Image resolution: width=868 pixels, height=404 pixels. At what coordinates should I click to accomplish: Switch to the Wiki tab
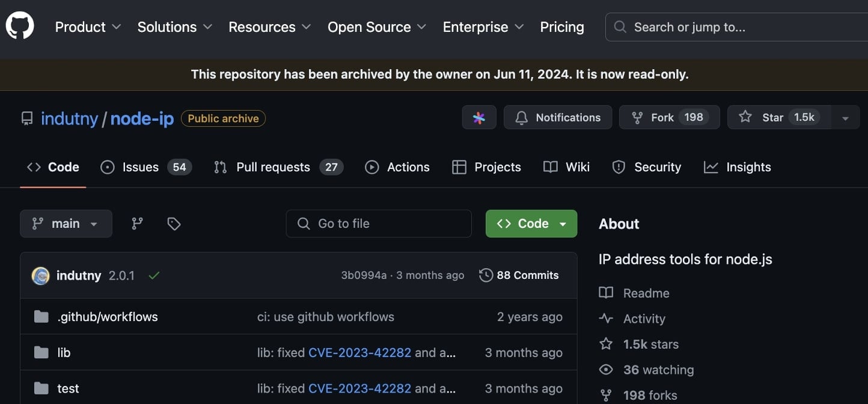[x=566, y=167]
